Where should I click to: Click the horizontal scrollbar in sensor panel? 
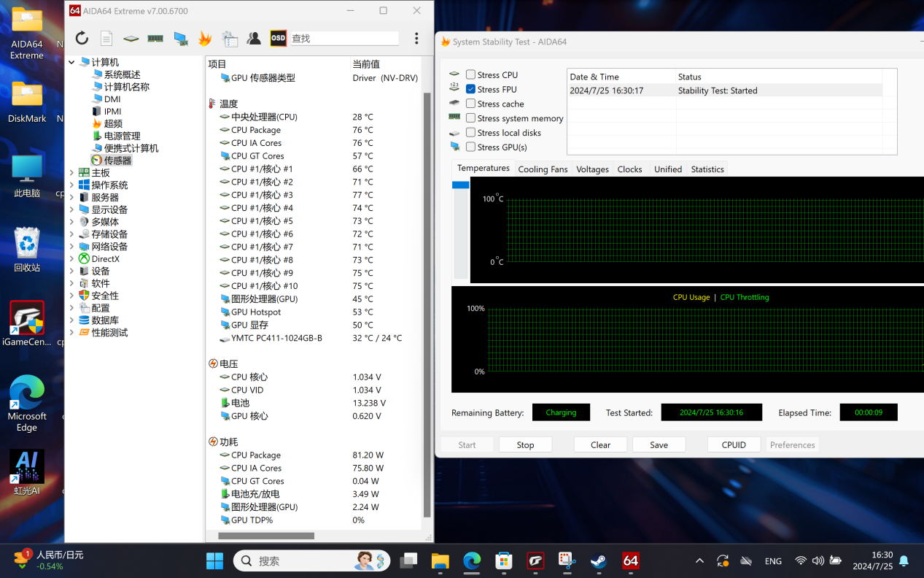(x=265, y=536)
